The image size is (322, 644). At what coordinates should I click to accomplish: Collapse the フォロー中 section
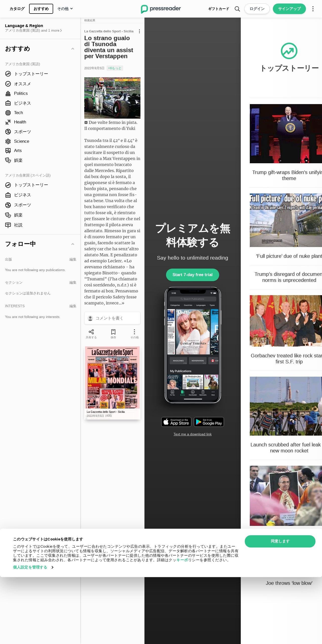coord(73,244)
